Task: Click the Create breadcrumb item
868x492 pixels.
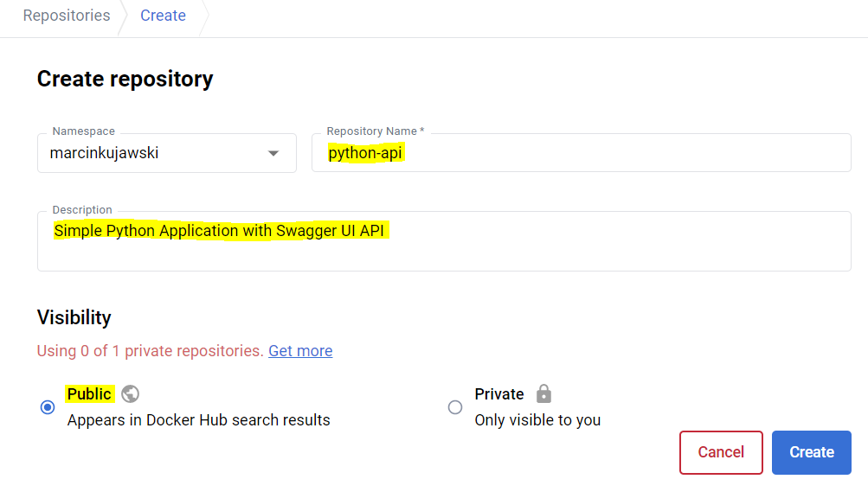Action: [163, 16]
